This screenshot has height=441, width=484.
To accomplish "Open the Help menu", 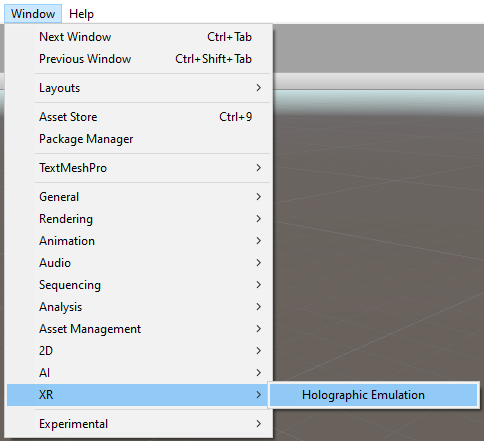I will click(x=81, y=14).
